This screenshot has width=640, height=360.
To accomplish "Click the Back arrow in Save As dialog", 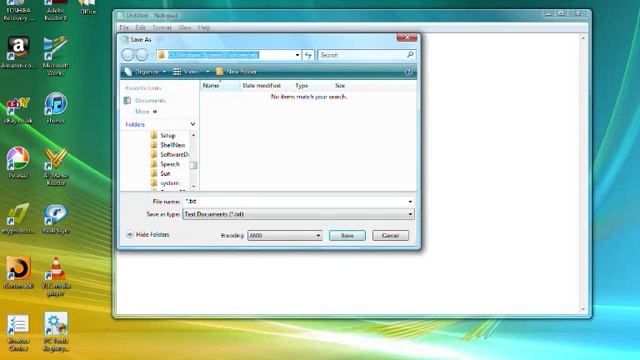I will pyautogui.click(x=128, y=55).
